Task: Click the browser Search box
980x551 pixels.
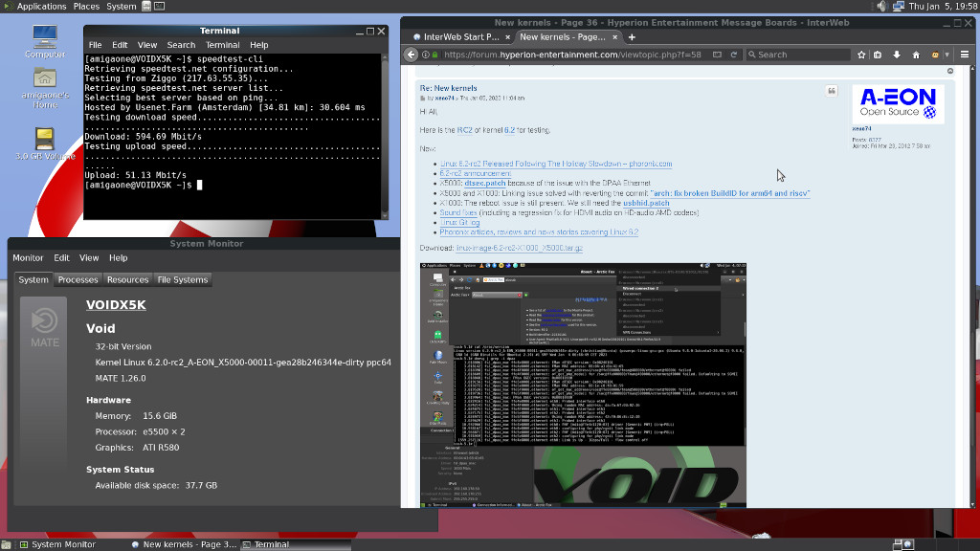Action: (797, 55)
